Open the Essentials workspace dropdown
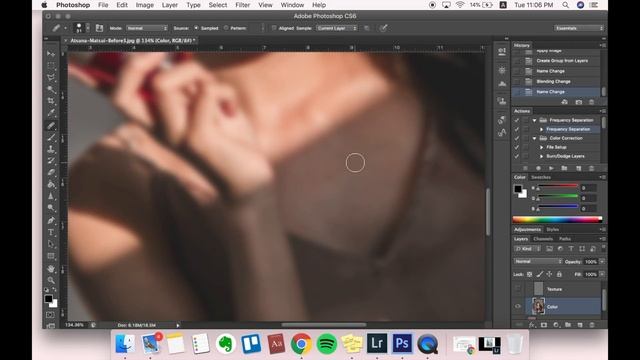This screenshot has width=640, height=360. click(x=579, y=28)
